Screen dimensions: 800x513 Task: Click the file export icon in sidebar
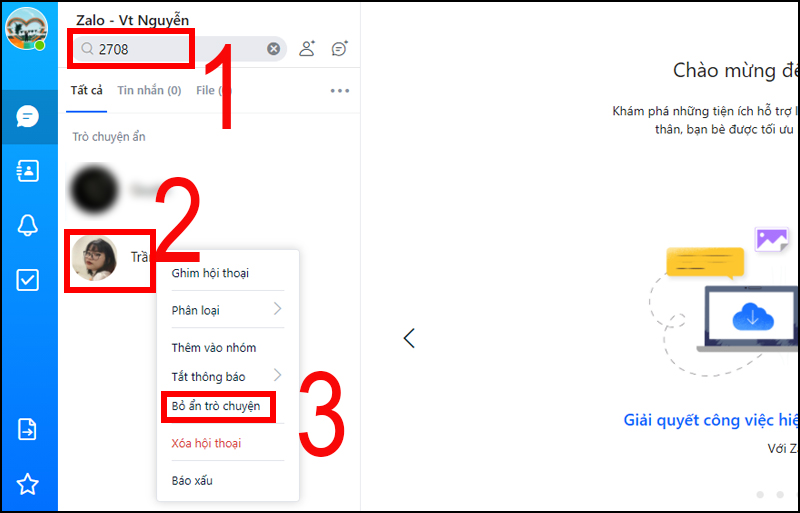coord(27,429)
